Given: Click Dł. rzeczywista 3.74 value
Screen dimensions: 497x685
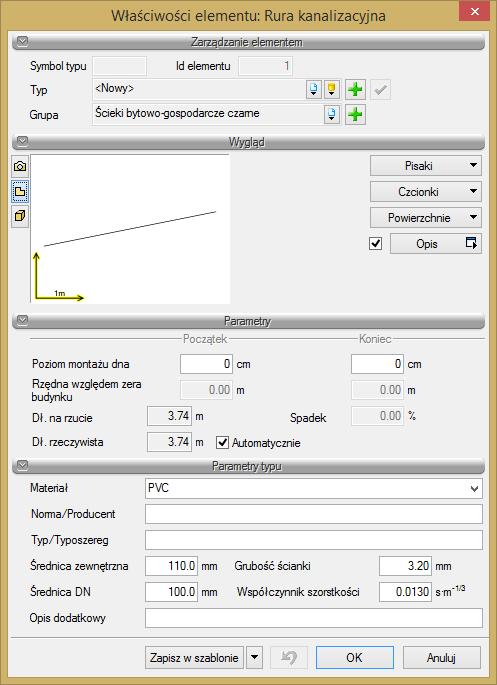Looking at the screenshot, I should (x=169, y=442).
